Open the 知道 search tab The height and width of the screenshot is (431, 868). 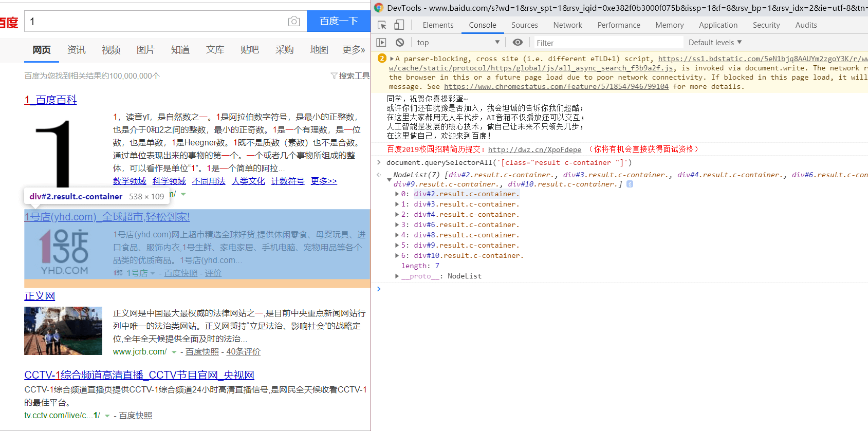coord(180,50)
